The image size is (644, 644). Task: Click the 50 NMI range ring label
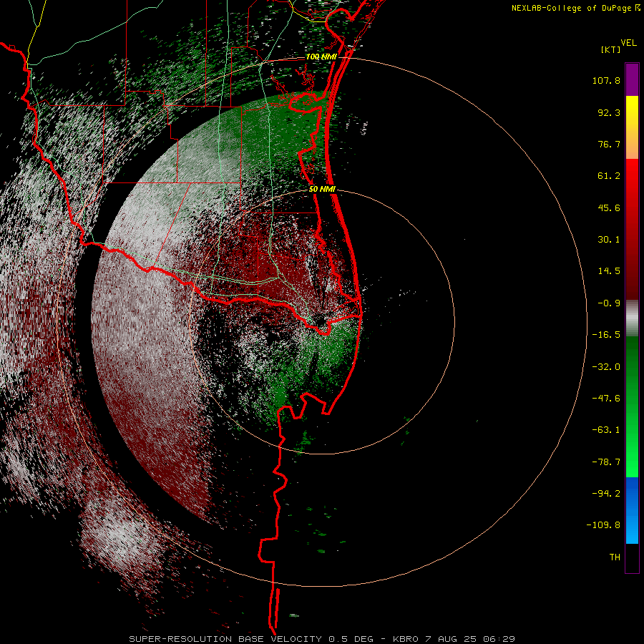(x=322, y=189)
